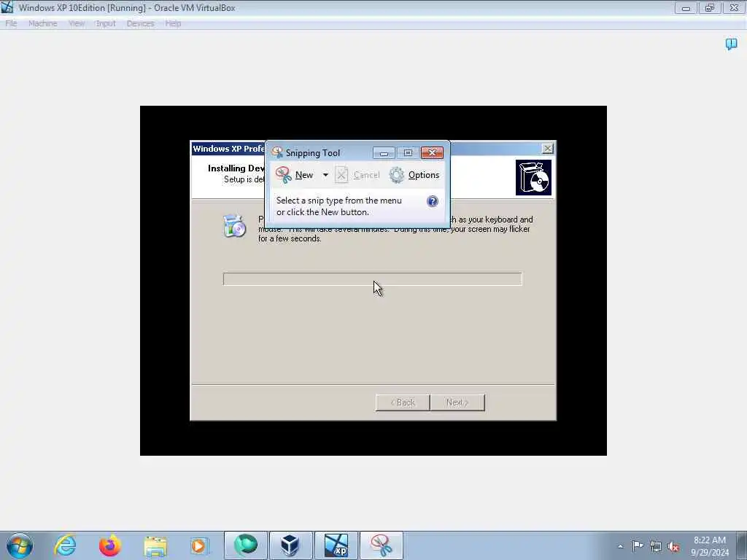Open Firefox from the taskbar

(x=110, y=545)
